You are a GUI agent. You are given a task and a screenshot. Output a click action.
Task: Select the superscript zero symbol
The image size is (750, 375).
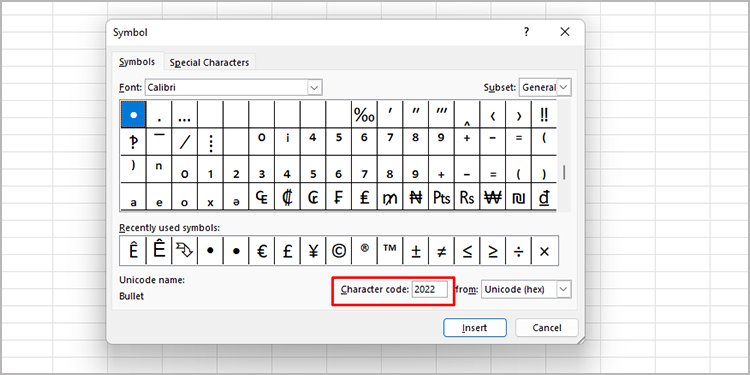point(262,142)
